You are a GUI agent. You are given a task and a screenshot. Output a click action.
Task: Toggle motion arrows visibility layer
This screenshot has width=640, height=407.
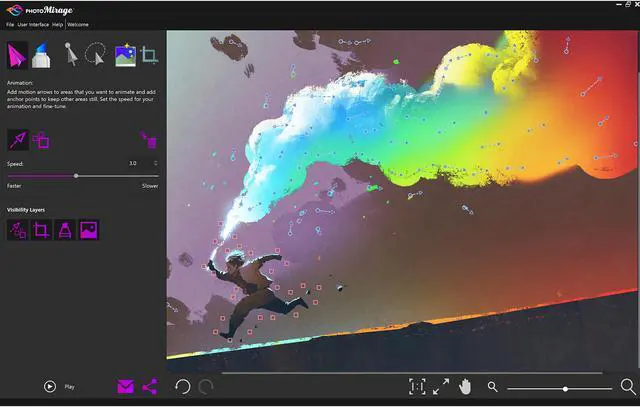pyautogui.click(x=18, y=230)
